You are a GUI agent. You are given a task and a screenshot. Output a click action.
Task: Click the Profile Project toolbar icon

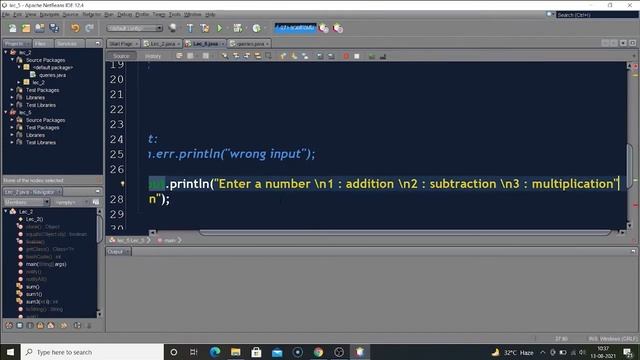[x=256, y=28]
